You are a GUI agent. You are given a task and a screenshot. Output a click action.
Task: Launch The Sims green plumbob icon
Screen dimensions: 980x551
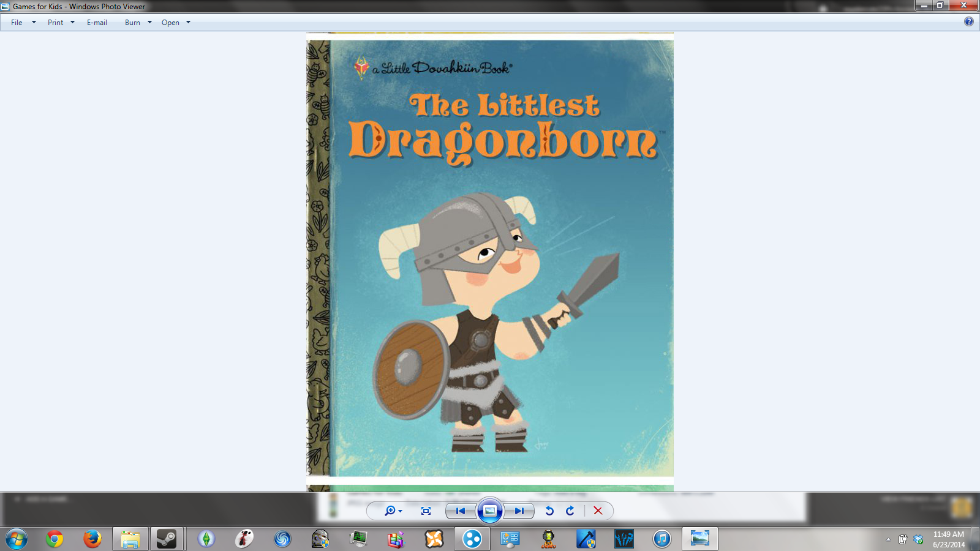pos(206,539)
